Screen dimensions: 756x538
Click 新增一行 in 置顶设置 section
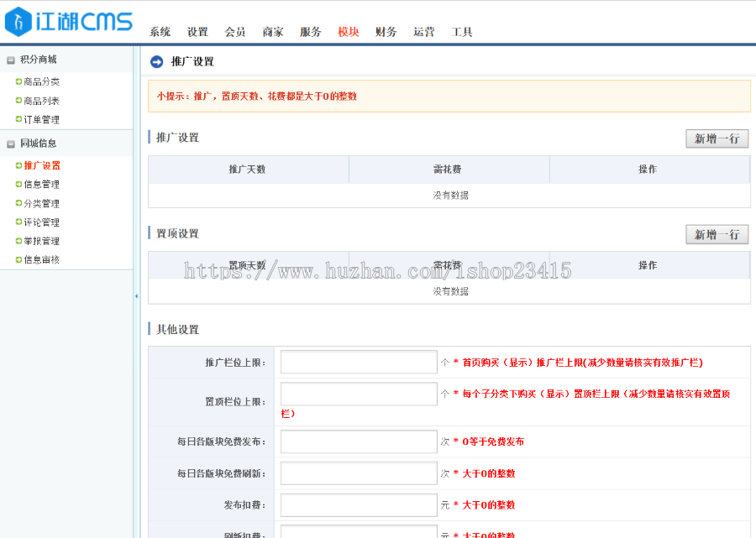click(717, 234)
